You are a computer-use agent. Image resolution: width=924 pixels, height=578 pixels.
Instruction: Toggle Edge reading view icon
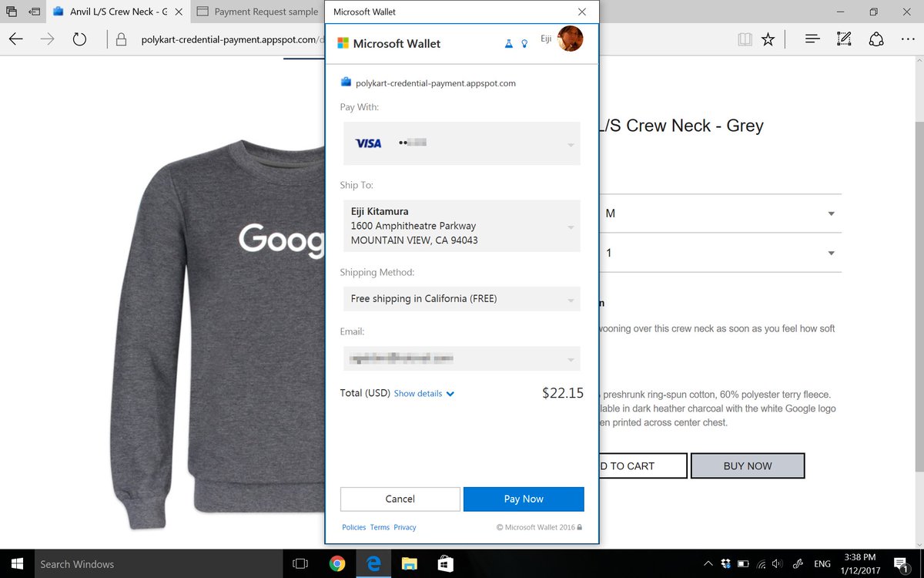pos(744,39)
